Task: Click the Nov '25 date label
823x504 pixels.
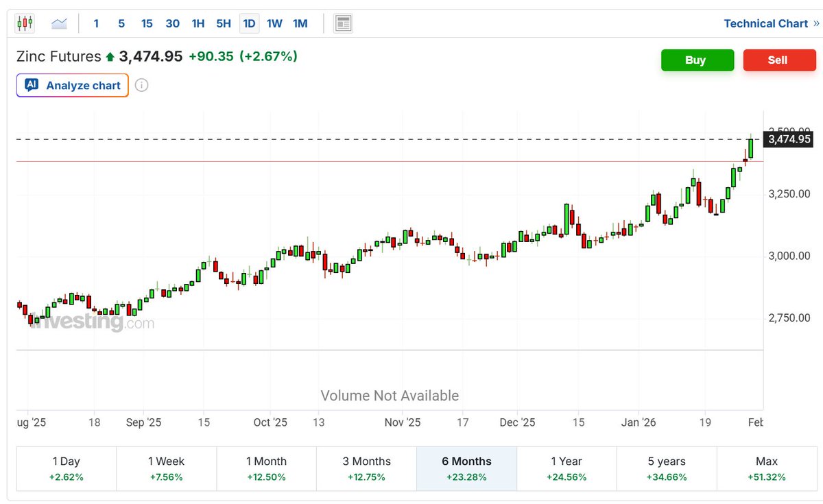Action: (x=403, y=422)
